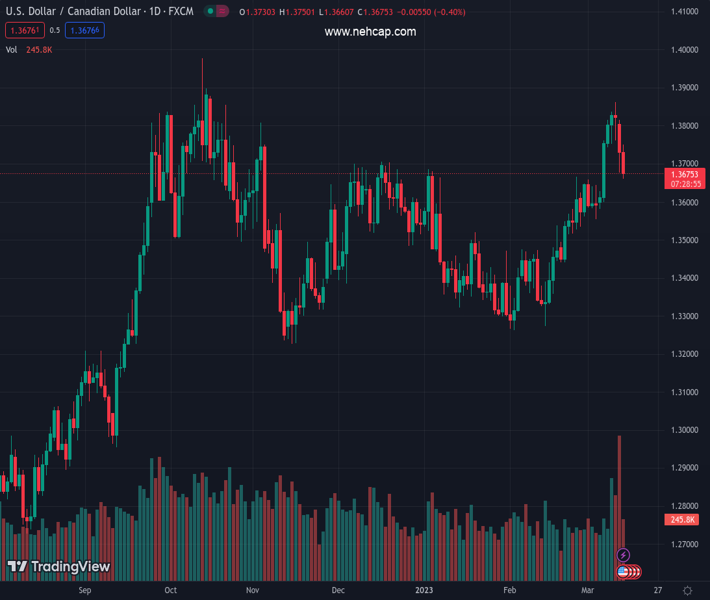Click the 1.40000 level on price scale
710x600 pixels.
click(684, 50)
